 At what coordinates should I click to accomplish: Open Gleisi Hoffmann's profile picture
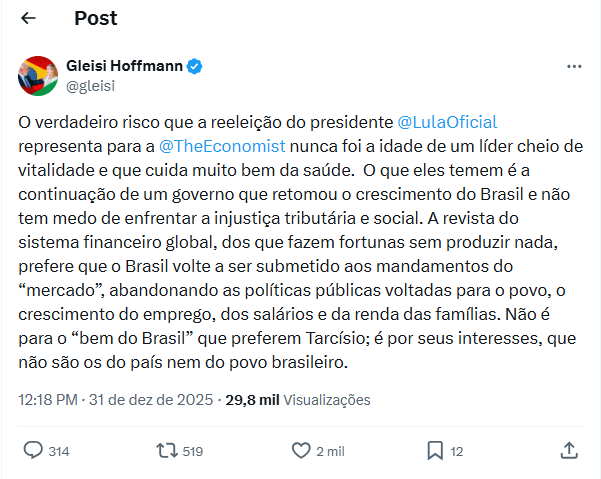point(38,76)
